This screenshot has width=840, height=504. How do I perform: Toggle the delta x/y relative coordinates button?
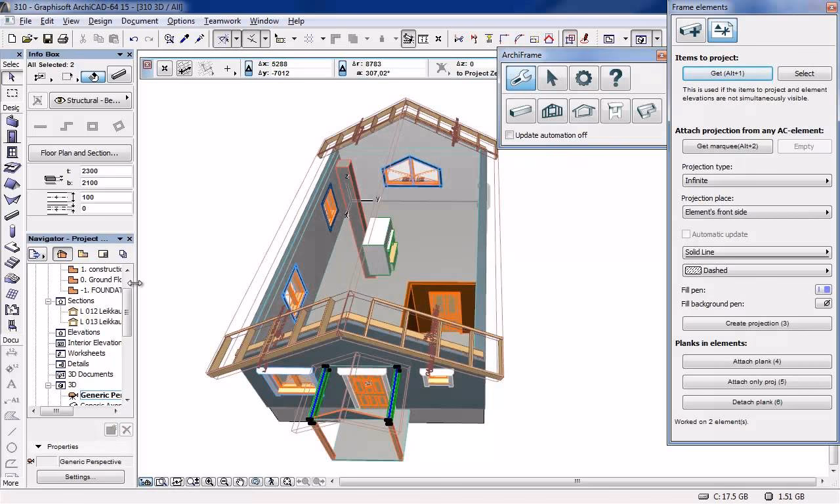[x=249, y=68]
